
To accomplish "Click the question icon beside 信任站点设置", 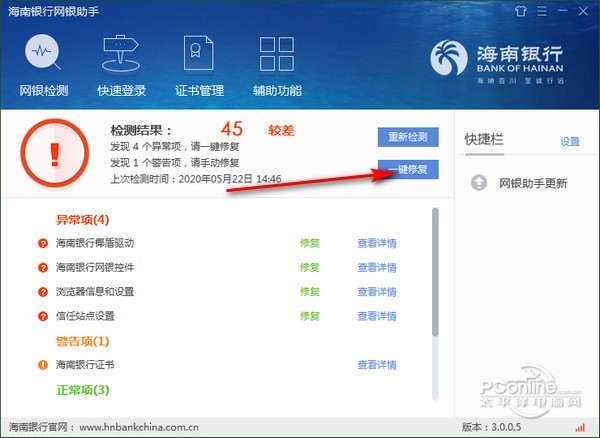I will click(43, 316).
